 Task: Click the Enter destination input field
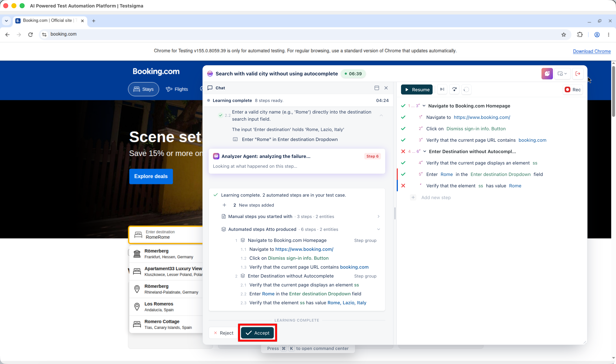pyautogui.click(x=166, y=235)
